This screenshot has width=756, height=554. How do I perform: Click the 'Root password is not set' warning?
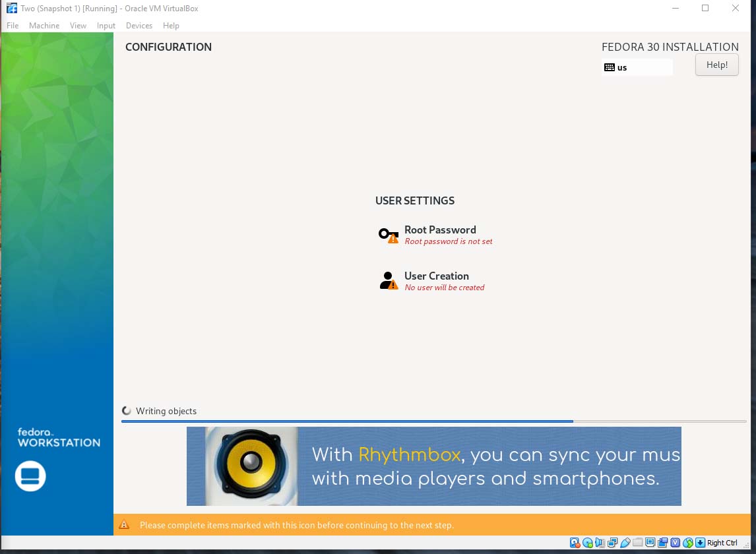point(449,241)
